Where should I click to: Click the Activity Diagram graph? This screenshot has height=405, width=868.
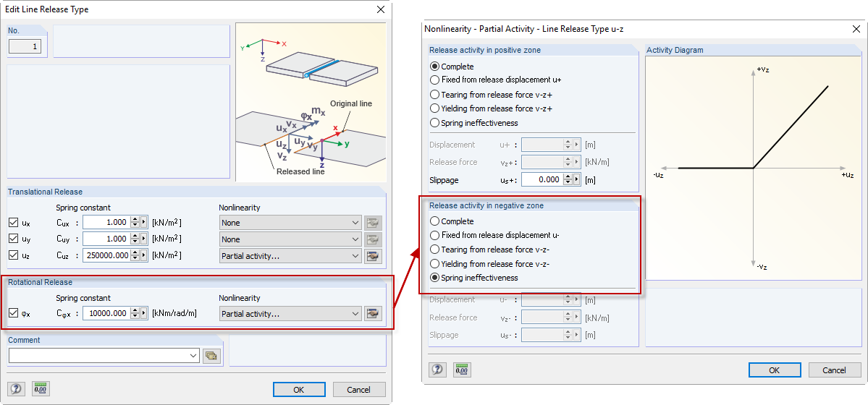tap(754, 168)
